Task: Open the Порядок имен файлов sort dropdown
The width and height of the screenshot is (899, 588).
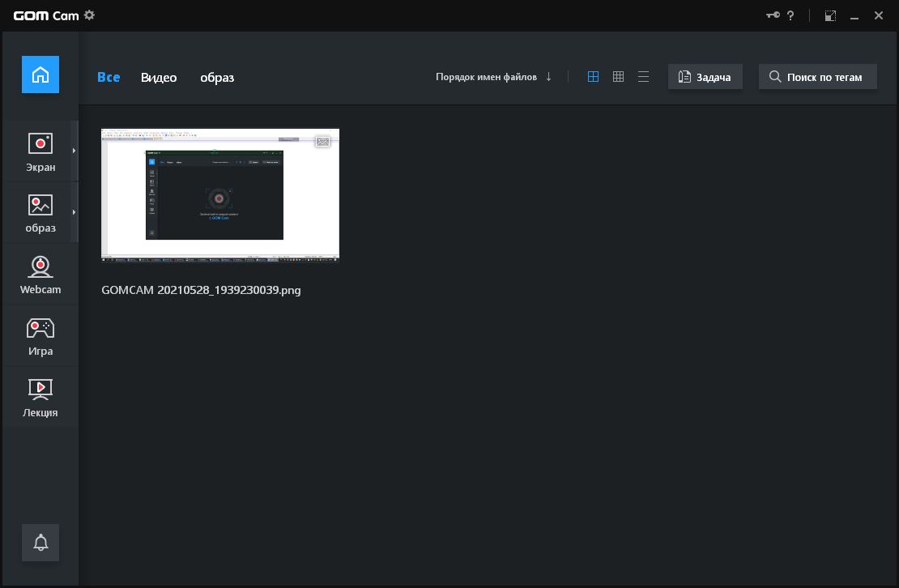Action: click(486, 77)
